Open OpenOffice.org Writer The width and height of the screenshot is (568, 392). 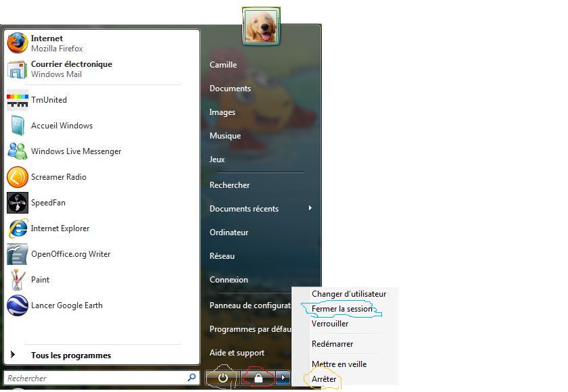(70, 254)
